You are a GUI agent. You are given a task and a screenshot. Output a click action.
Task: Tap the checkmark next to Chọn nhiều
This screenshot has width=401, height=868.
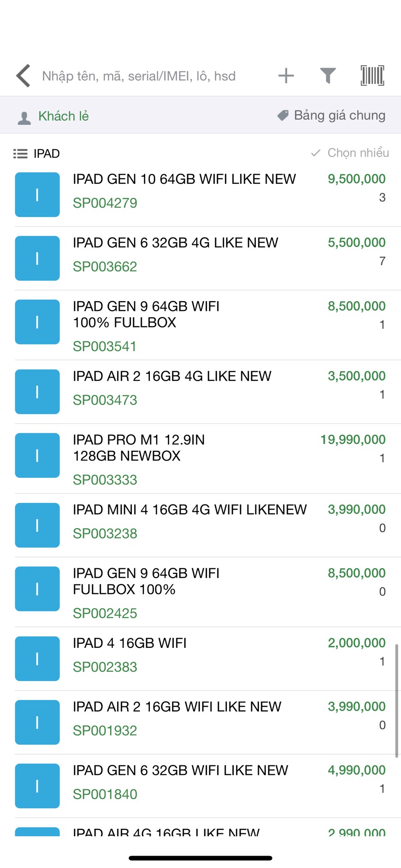tap(316, 153)
